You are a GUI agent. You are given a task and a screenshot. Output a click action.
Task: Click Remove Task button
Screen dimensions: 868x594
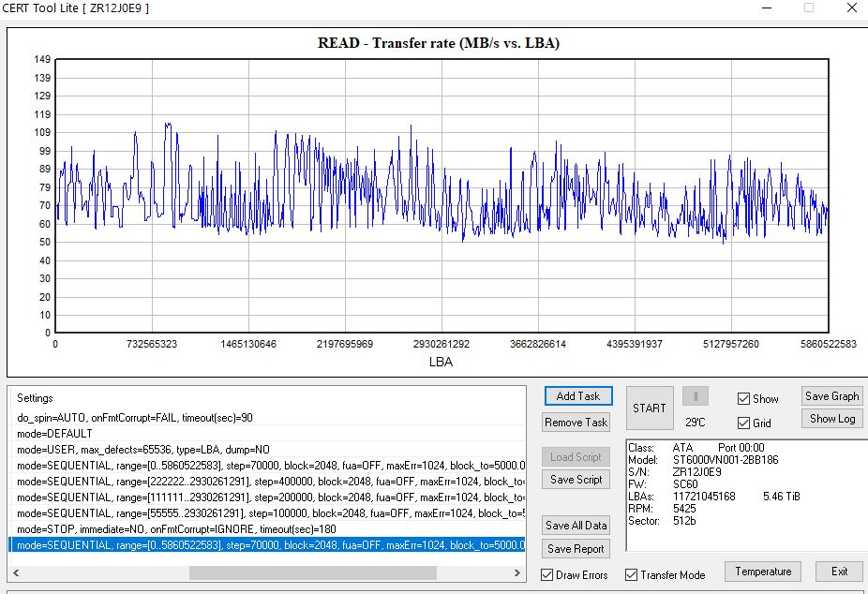click(x=577, y=423)
